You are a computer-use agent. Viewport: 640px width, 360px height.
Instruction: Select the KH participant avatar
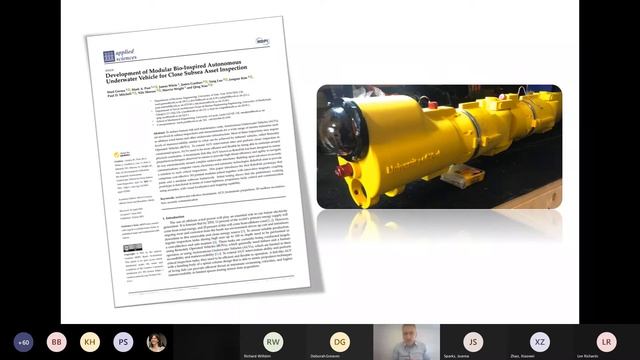(90, 342)
